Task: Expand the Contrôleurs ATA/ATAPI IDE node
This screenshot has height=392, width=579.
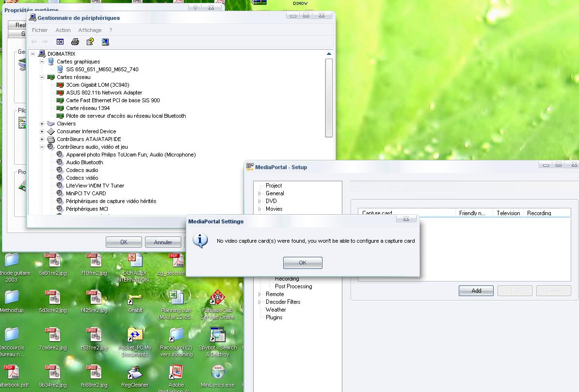Action: [x=42, y=139]
